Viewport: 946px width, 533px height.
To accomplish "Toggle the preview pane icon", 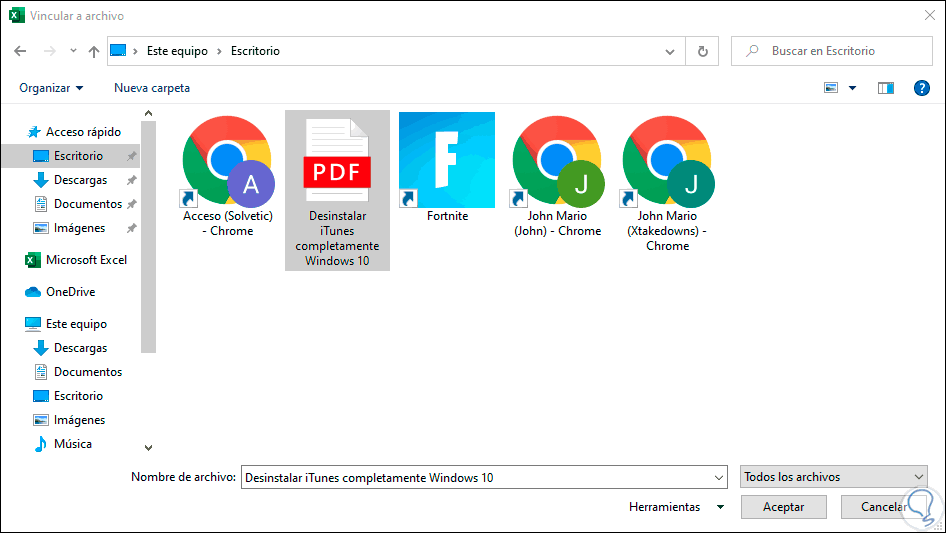I will [x=885, y=88].
